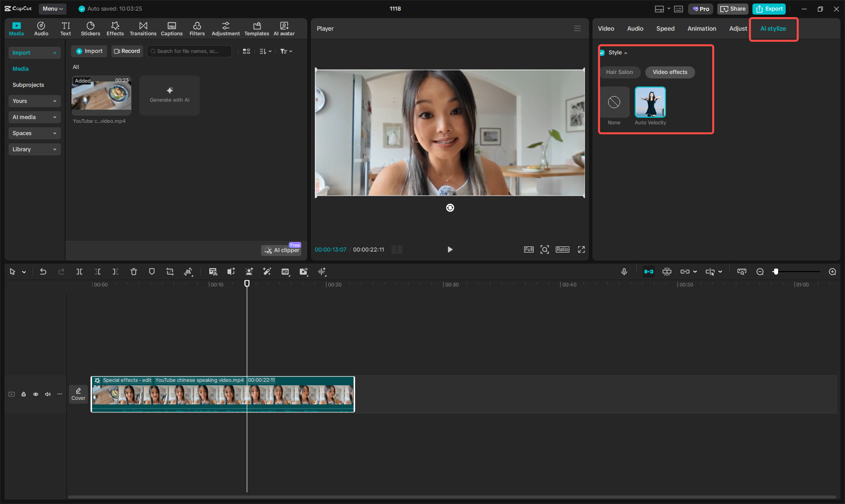This screenshot has height=504, width=845.
Task: Open the AI avatar panel
Action: coord(284,28)
